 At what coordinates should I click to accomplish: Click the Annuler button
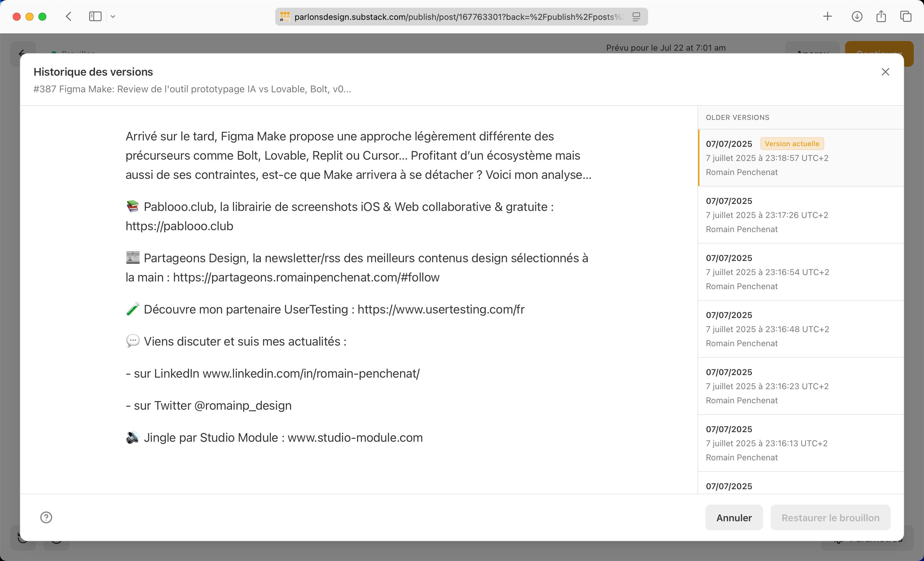(734, 517)
